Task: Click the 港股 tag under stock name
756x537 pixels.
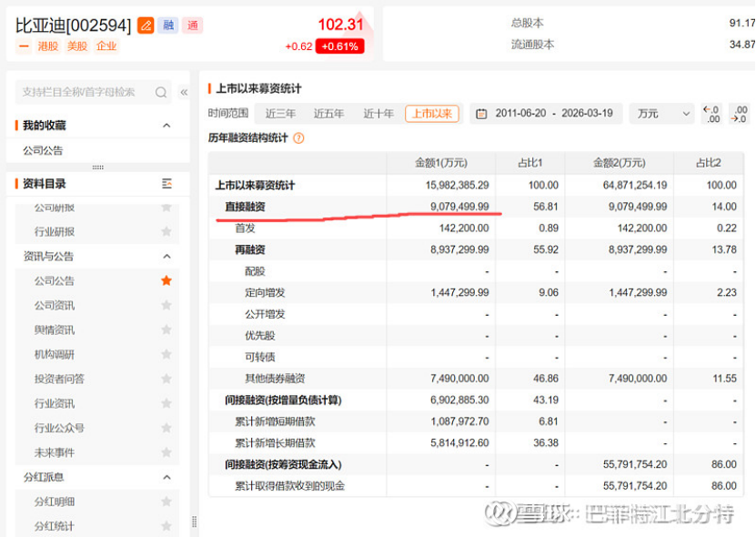Action: click(x=47, y=46)
